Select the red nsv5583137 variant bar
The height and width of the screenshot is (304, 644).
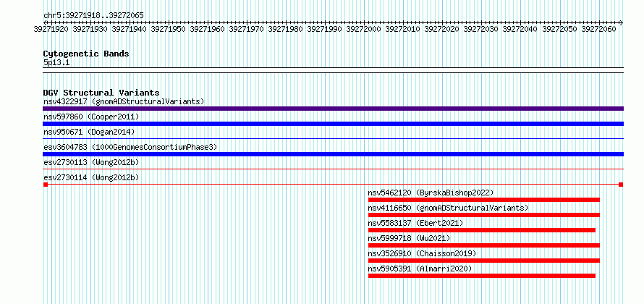(x=482, y=230)
